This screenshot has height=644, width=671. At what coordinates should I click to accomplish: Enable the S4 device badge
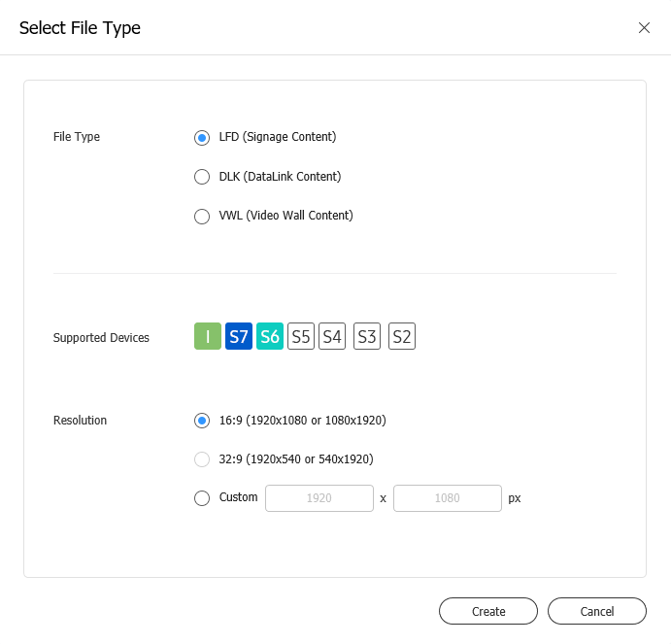(332, 336)
